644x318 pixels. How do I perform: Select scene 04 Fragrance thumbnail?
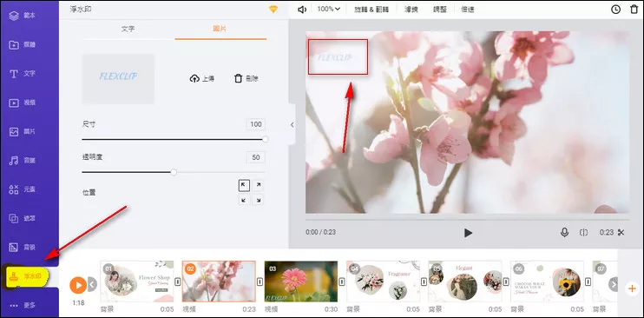pyautogui.click(x=383, y=282)
